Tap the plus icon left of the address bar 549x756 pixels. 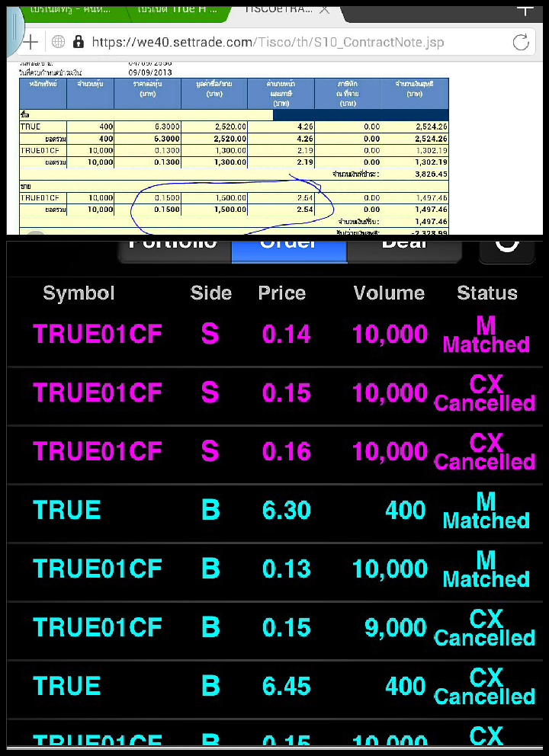click(x=30, y=43)
